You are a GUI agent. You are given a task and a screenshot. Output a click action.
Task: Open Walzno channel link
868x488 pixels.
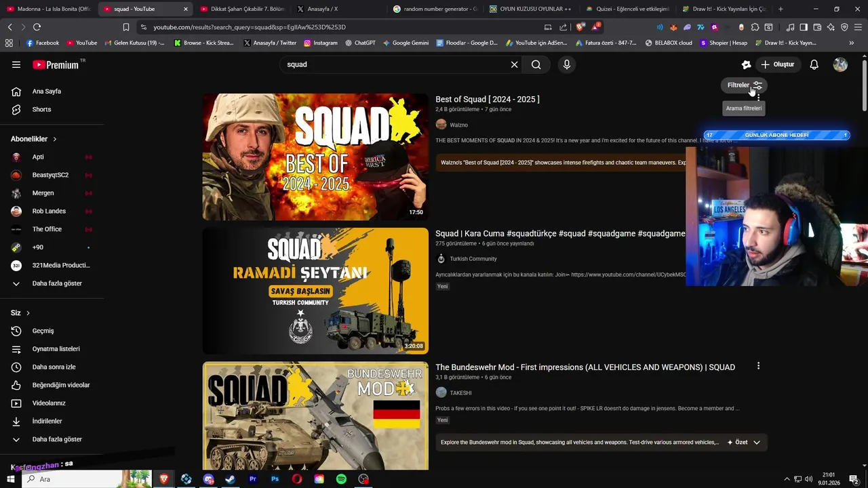(x=458, y=125)
